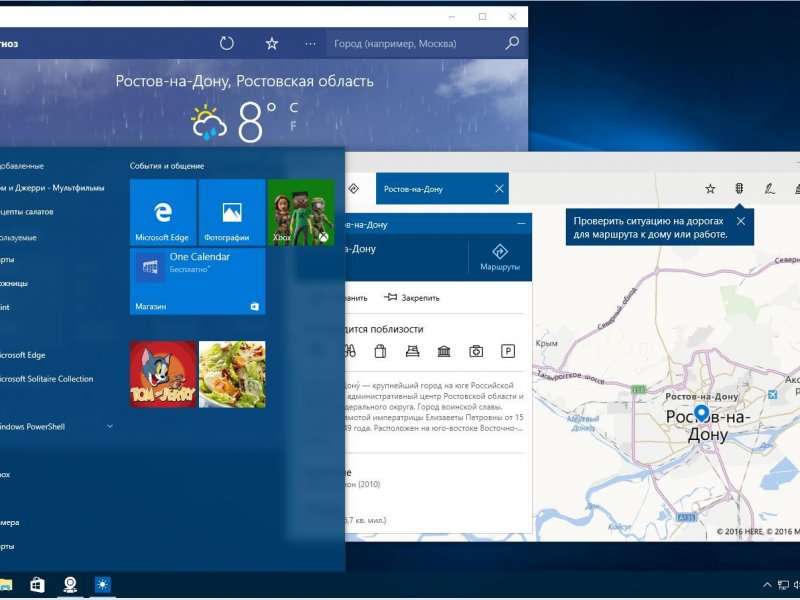Close the Ростов-на-Дону tab in Maps
Viewport: 800px width, 600px height.
coord(499,189)
